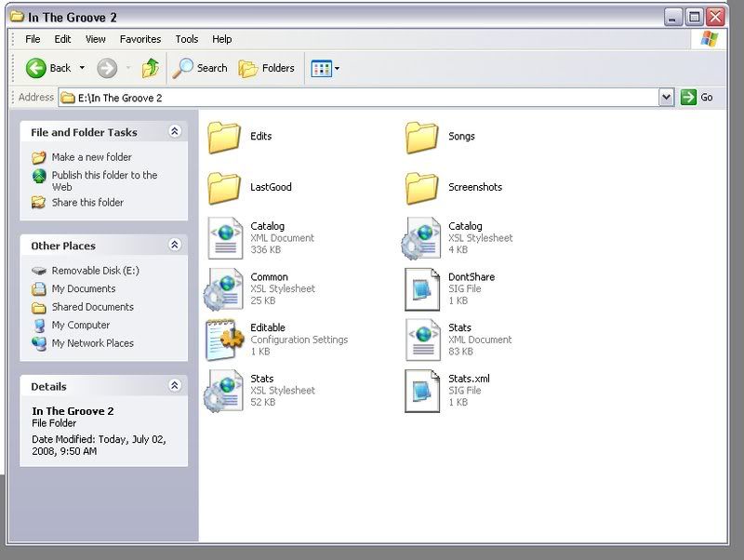Collapse the File and Folder Tasks panel

(x=174, y=132)
